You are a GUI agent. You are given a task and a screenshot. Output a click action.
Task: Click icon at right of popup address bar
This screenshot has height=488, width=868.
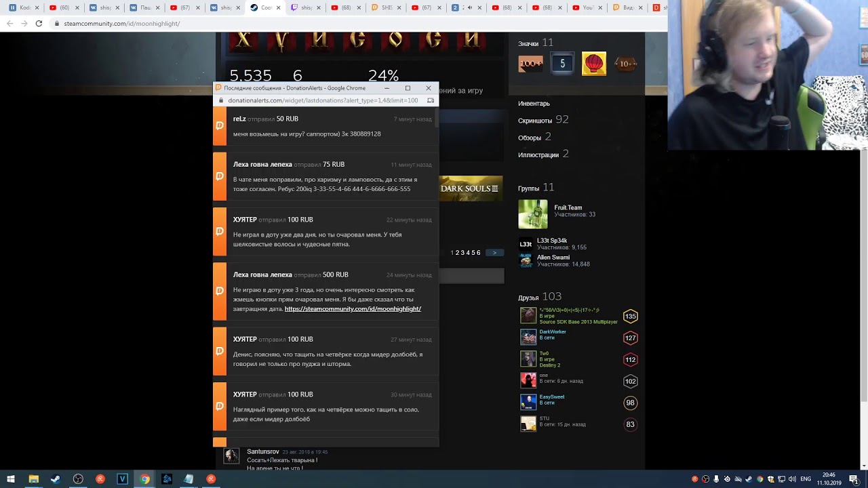(431, 100)
